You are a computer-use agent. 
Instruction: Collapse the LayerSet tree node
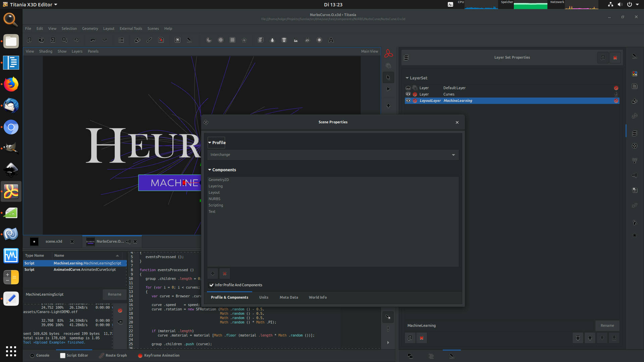pos(407,78)
